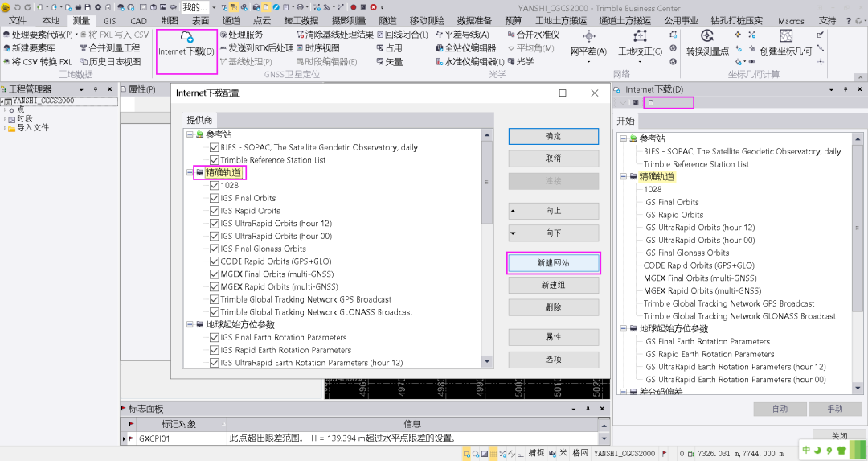Toggle CODE Rapid Orbits (GPS+GLO) checkbox
The image size is (868, 461).
point(215,261)
